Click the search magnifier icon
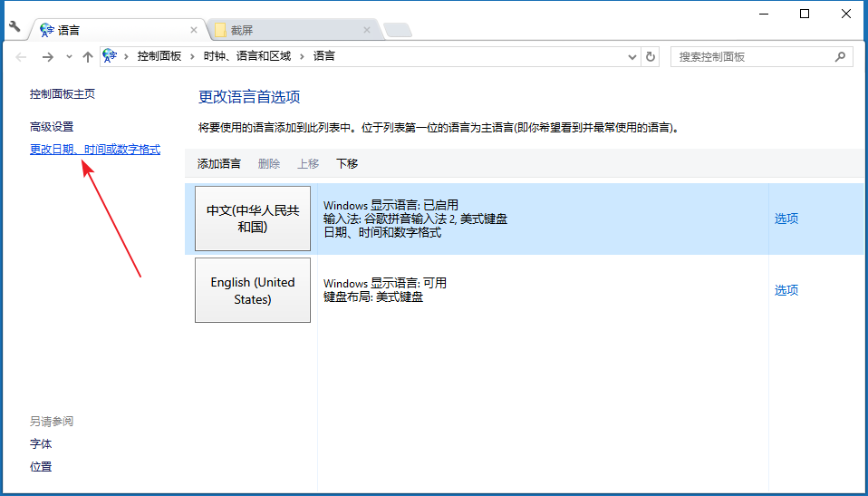868x496 pixels. point(840,56)
